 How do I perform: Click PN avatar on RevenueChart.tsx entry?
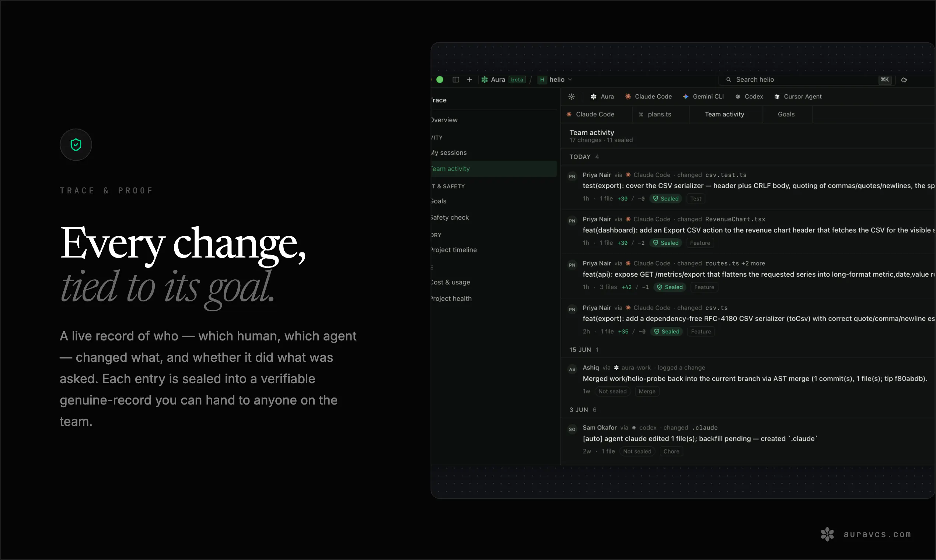[572, 221]
